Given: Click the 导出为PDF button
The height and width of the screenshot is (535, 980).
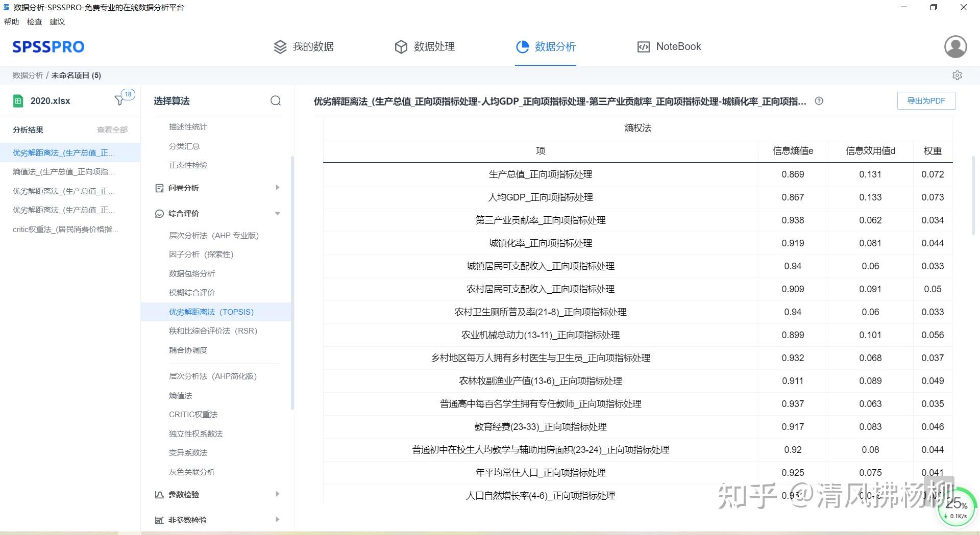Looking at the screenshot, I should click(x=926, y=100).
